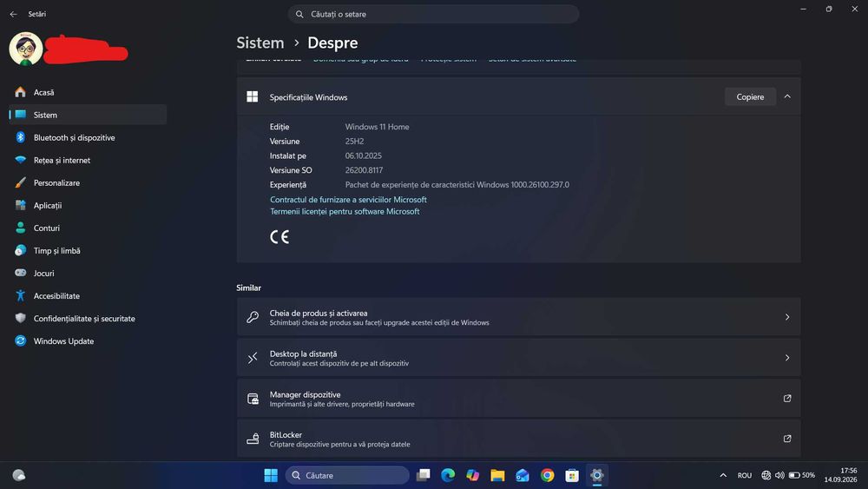The width and height of the screenshot is (868, 489).
Task: Open Cheia de produs și activarea
Action: pos(519,317)
